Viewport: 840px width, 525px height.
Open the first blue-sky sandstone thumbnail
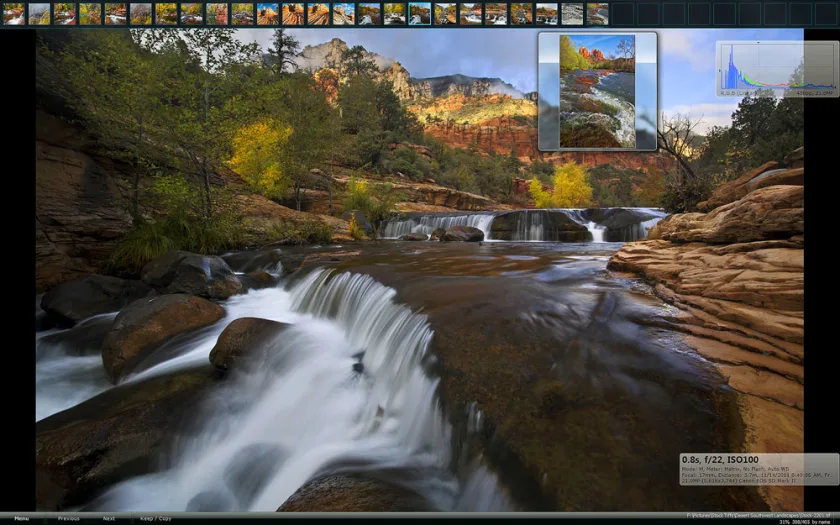267,14
